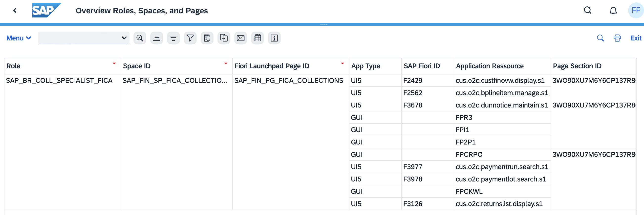Select application resource cell FP2P1
644x215 pixels.
502,142
